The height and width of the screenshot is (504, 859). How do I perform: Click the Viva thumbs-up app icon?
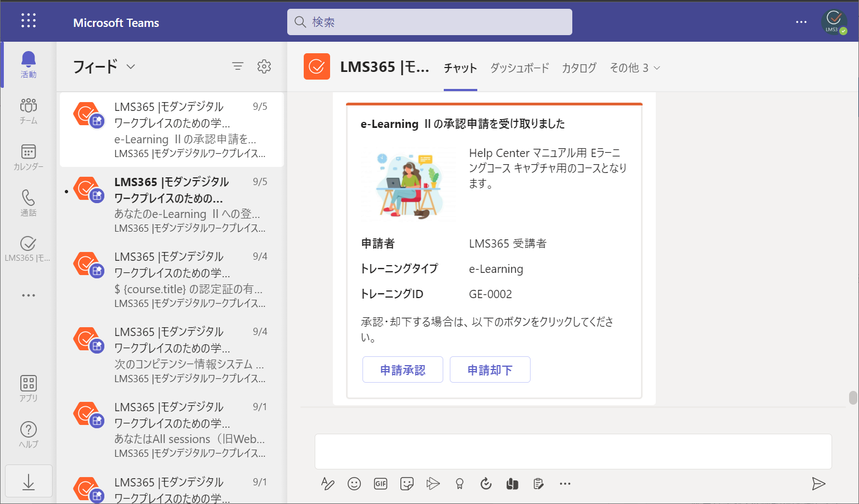[512, 484]
